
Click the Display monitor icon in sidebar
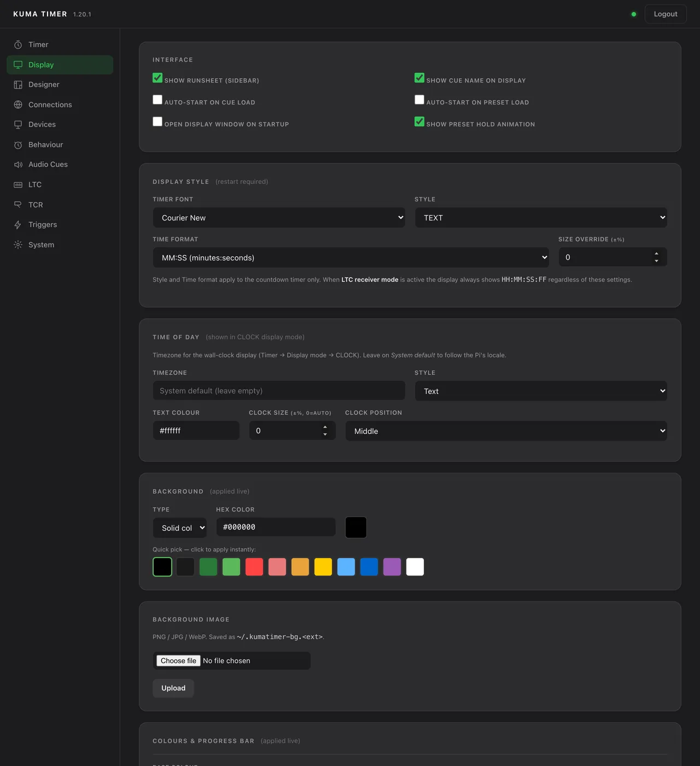point(18,65)
